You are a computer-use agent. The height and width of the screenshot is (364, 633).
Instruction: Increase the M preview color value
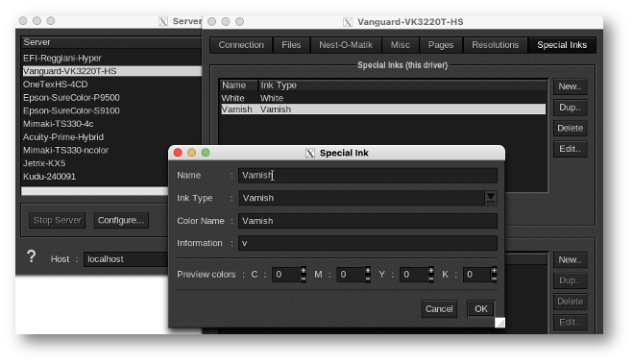[368, 271]
